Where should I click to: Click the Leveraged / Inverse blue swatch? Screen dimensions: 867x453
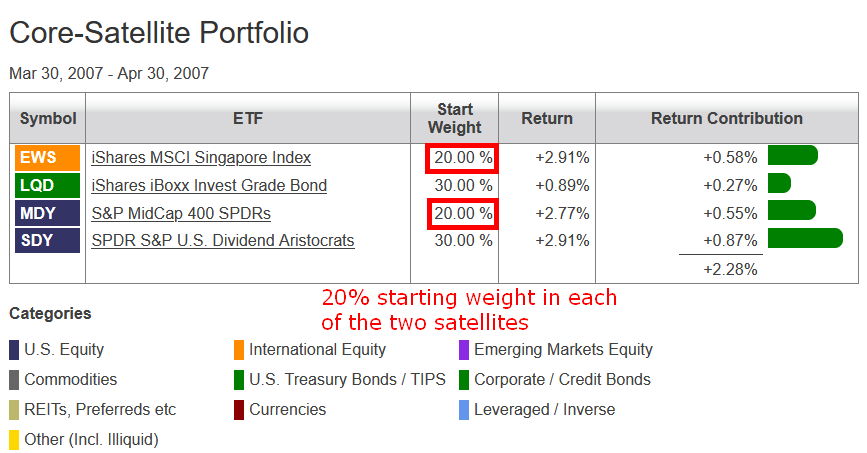click(464, 410)
